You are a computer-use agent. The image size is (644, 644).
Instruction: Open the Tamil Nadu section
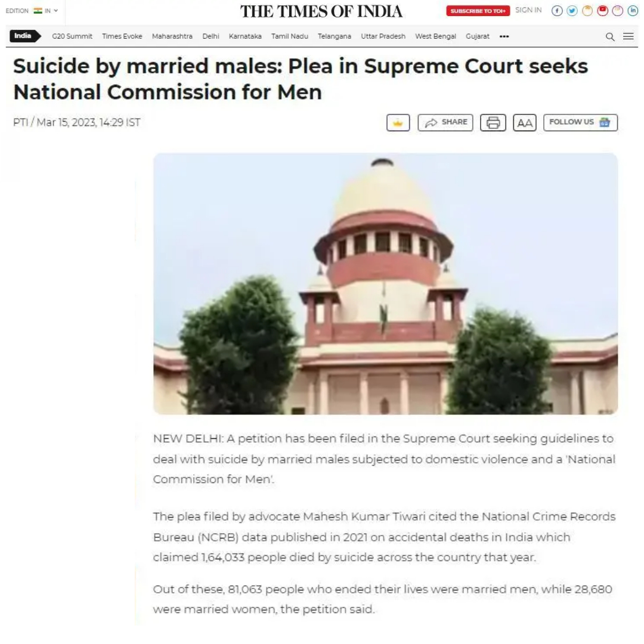[290, 36]
